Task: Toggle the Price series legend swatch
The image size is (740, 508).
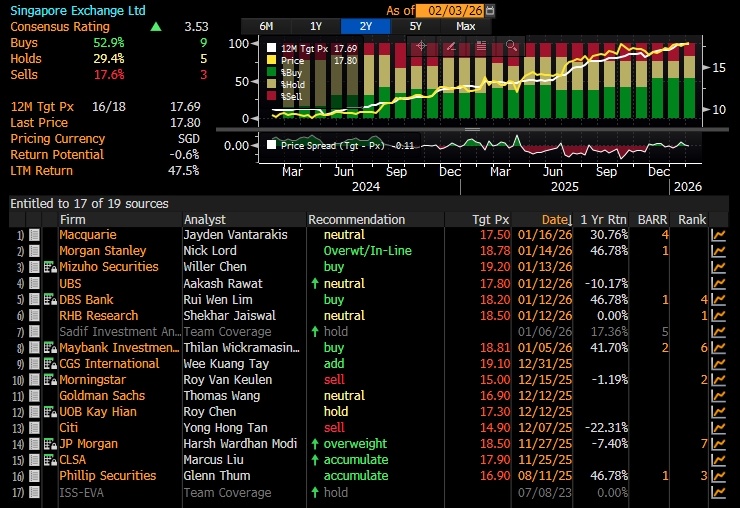Action: click(271, 60)
